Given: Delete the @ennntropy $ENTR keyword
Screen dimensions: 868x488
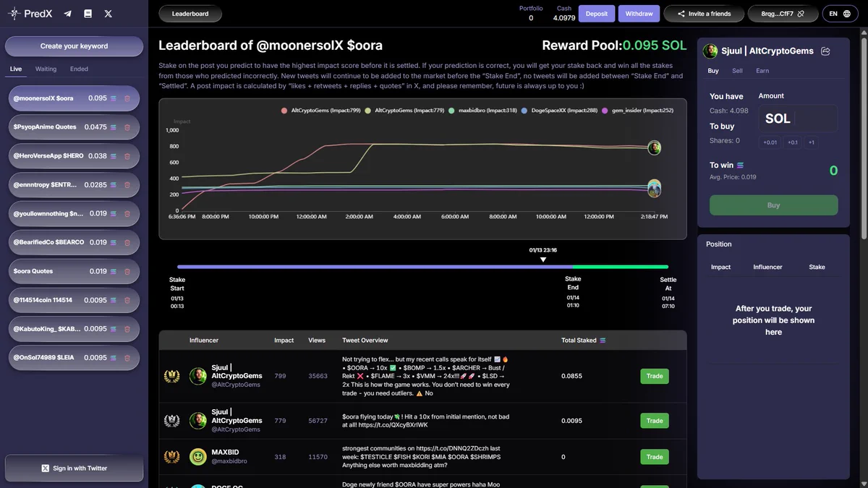Looking at the screenshot, I should (x=127, y=184).
